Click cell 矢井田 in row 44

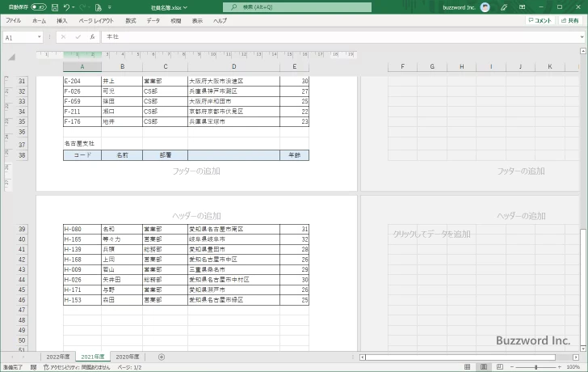point(122,280)
